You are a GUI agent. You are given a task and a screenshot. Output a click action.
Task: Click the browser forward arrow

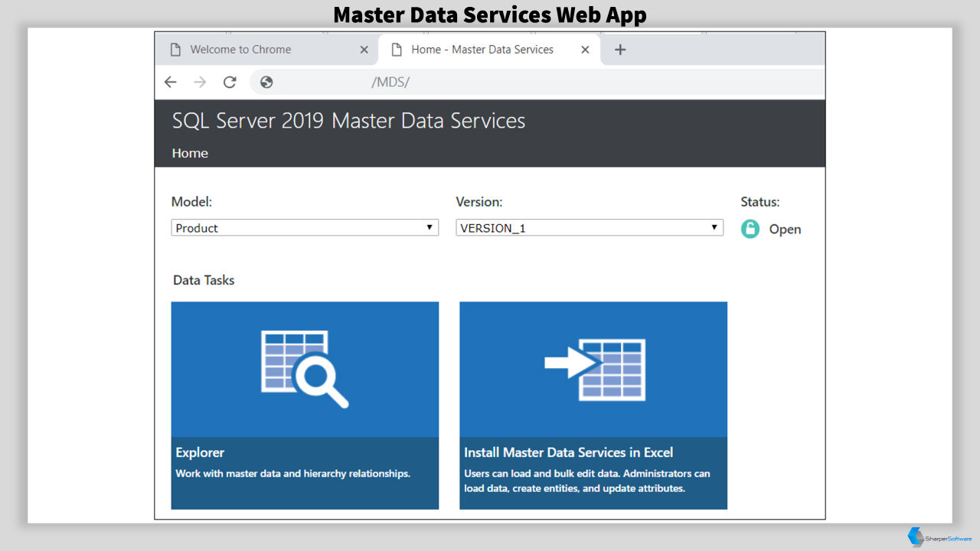tap(200, 82)
